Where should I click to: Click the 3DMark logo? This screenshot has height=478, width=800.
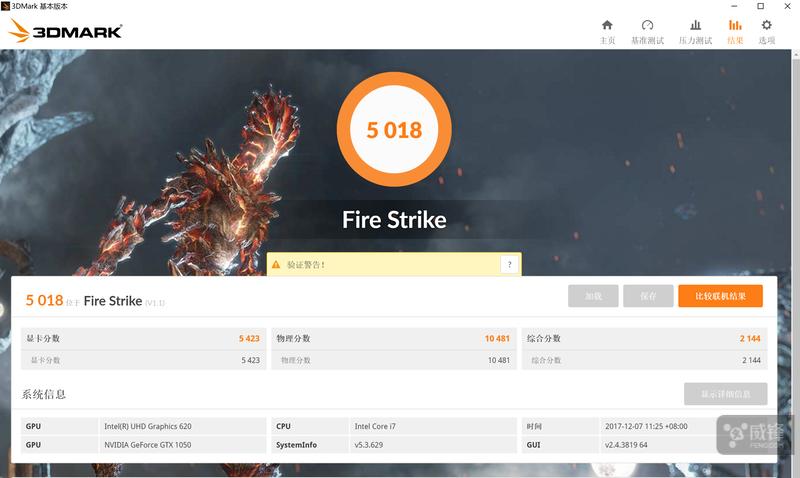click(65, 31)
